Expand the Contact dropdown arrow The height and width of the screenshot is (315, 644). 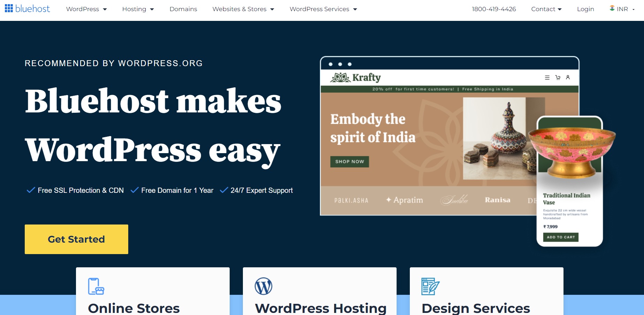tap(560, 9)
